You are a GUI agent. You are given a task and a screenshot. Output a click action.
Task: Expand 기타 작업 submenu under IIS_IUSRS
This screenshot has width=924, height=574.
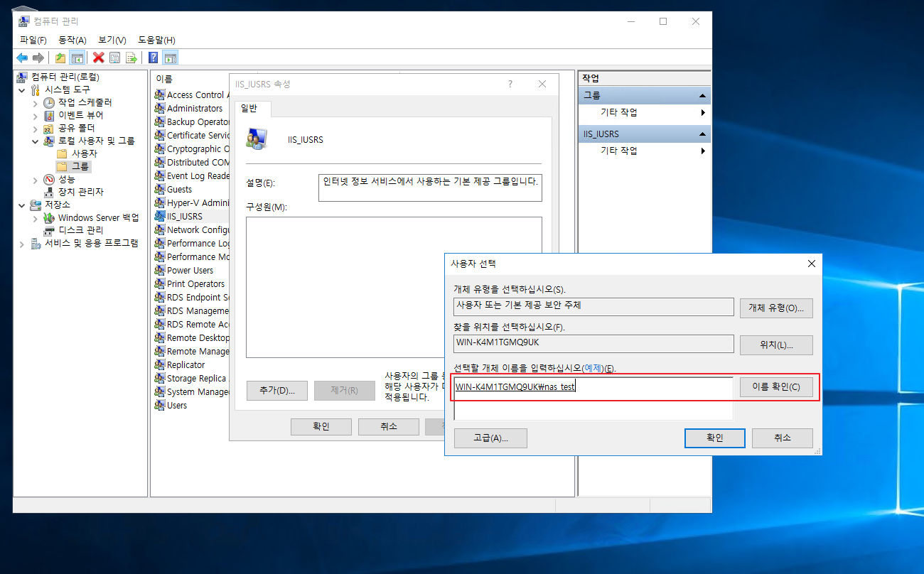coord(703,151)
